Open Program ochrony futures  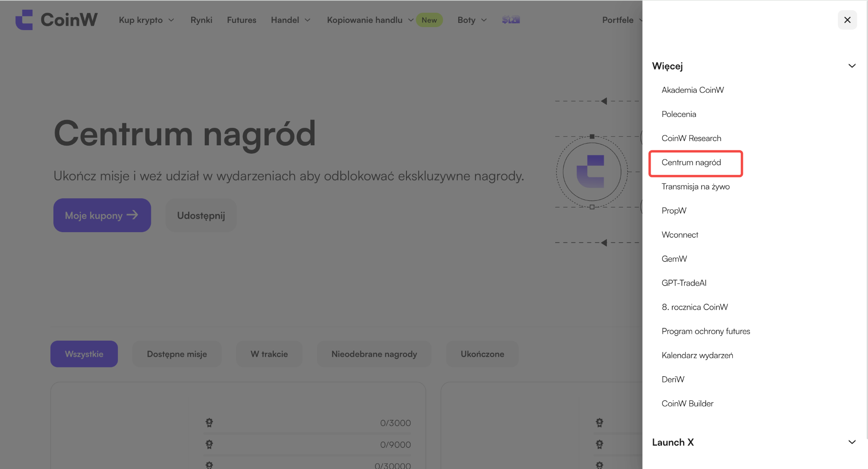pyautogui.click(x=706, y=331)
